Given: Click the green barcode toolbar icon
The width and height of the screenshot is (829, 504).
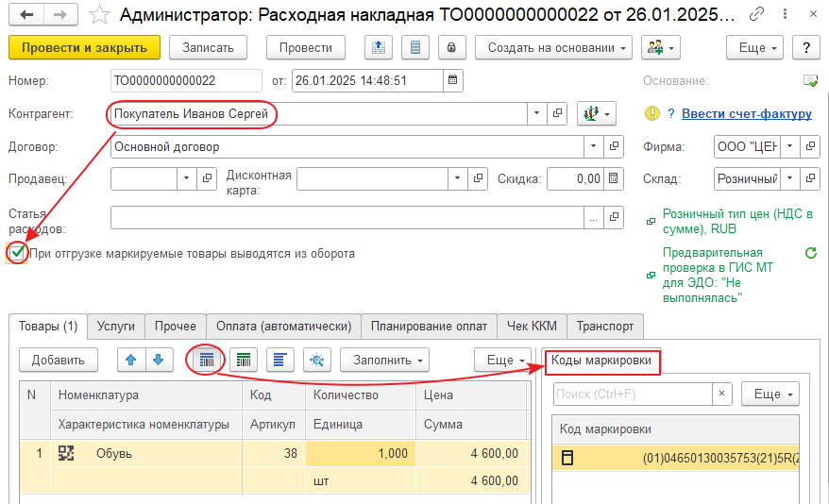Looking at the screenshot, I should coord(245,360).
